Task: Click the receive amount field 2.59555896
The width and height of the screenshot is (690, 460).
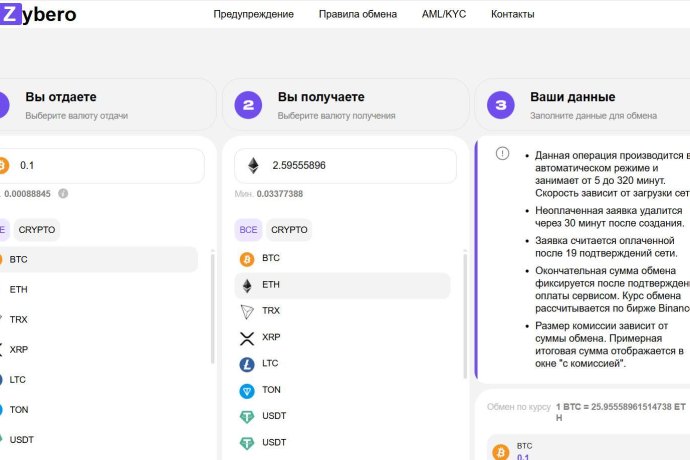Action: click(x=345, y=166)
